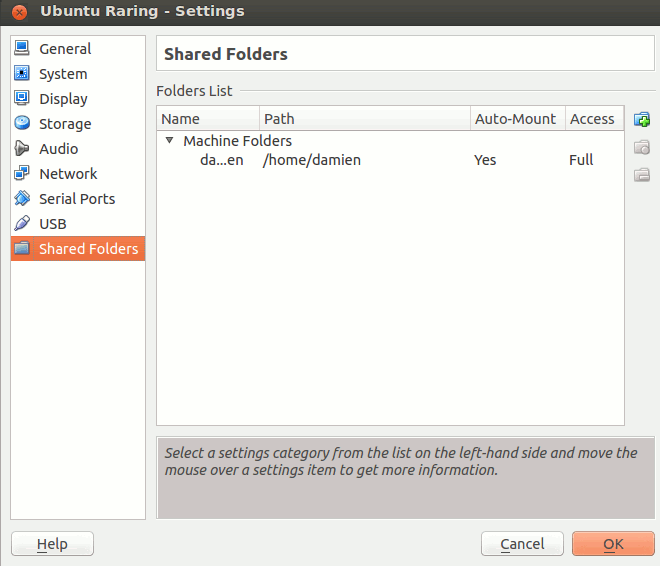
Task: Open Serial Ports settings
Action: pyautogui.click(x=77, y=199)
